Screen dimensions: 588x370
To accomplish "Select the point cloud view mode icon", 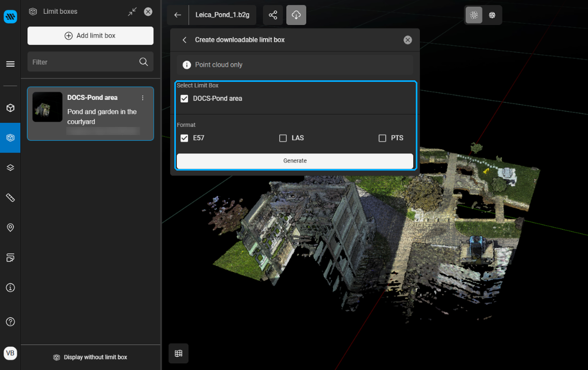I will point(474,15).
